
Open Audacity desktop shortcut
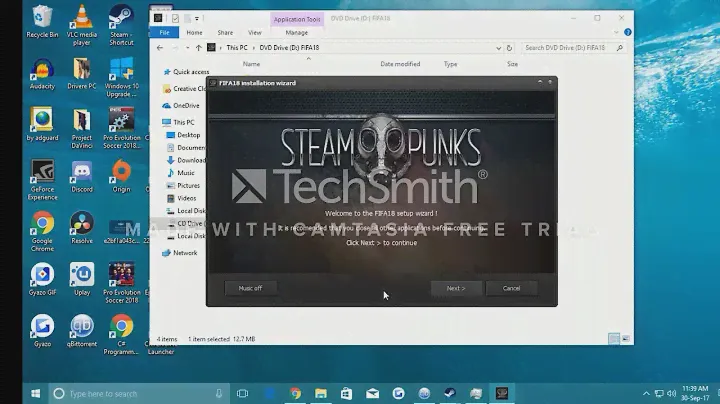pyautogui.click(x=42, y=72)
